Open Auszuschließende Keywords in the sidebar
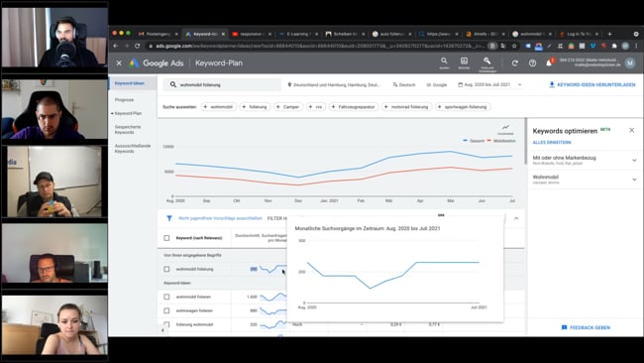 [x=133, y=149]
